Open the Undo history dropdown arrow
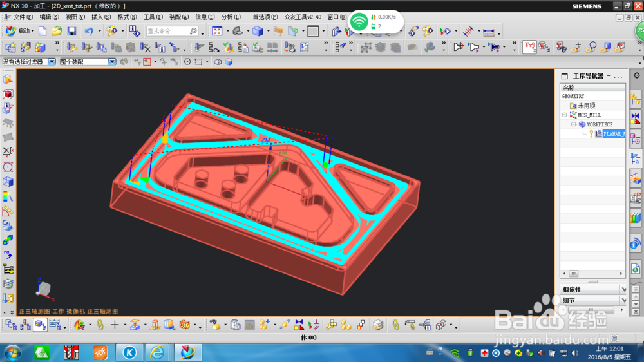644x362 pixels. point(99,31)
